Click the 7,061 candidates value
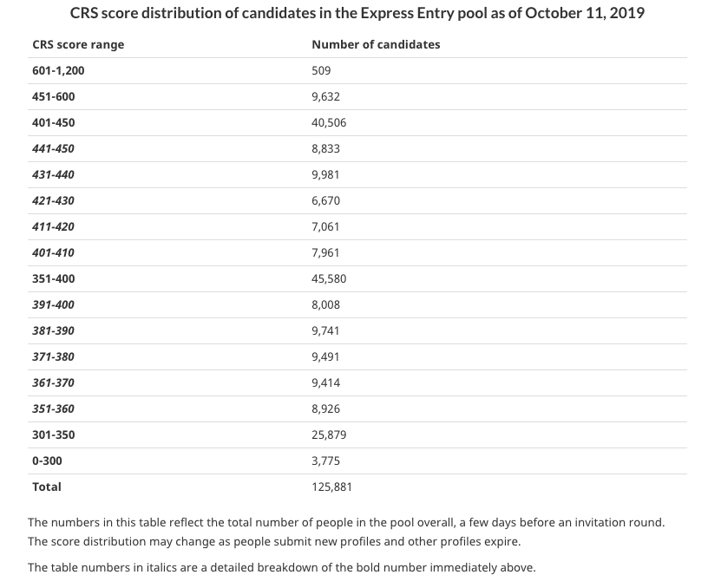This screenshot has height=588, width=721. pyautogui.click(x=325, y=226)
